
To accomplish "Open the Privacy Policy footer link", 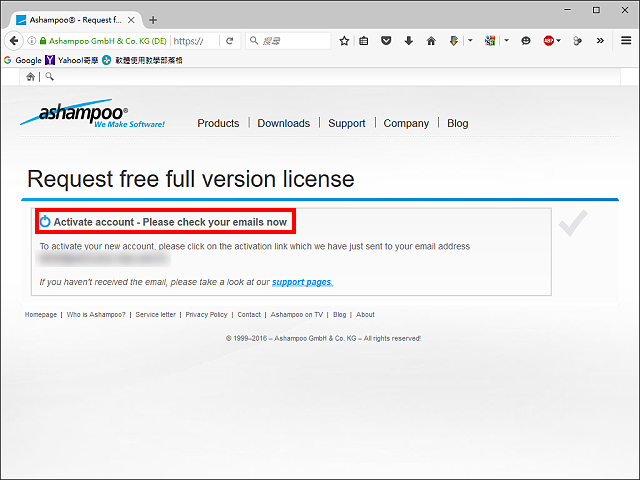I will tap(206, 315).
